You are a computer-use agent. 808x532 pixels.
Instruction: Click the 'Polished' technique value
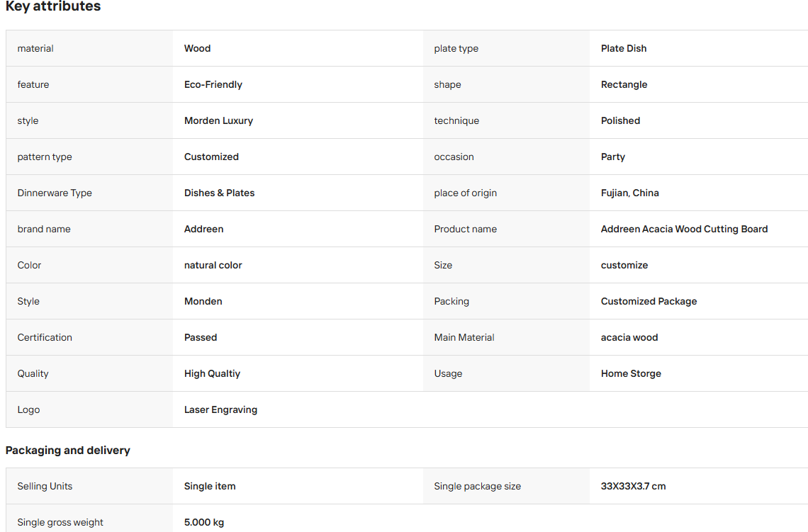pyautogui.click(x=620, y=120)
